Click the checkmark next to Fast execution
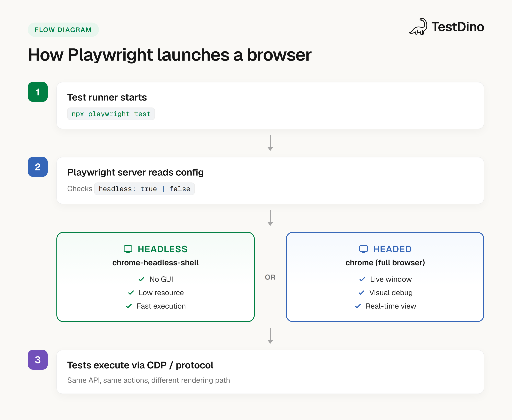 (x=129, y=306)
